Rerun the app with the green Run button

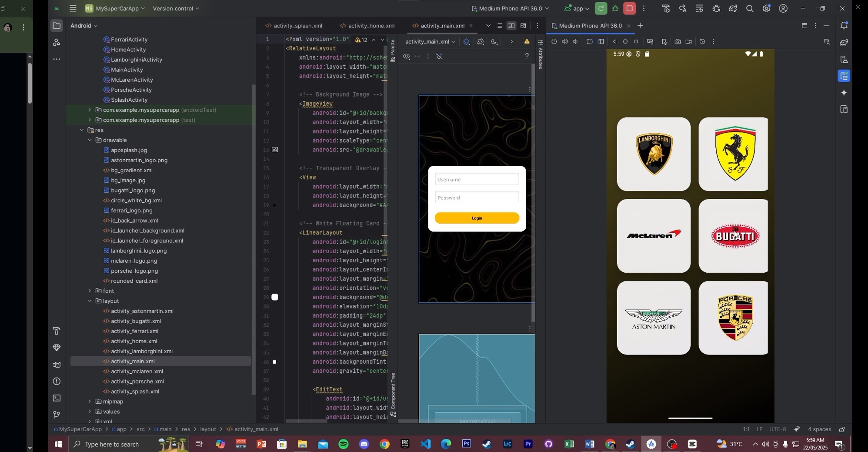tap(601, 8)
